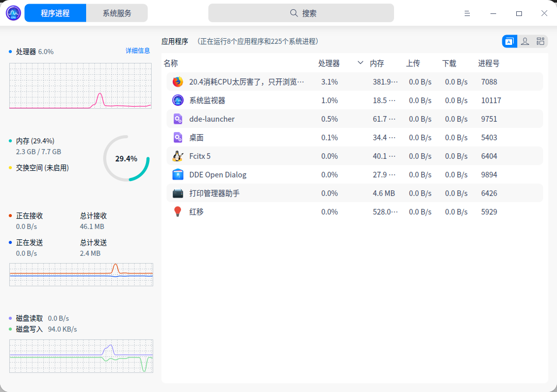The width and height of the screenshot is (557, 392).
Task: Sort processes by the 进程号 column header
Action: click(488, 63)
